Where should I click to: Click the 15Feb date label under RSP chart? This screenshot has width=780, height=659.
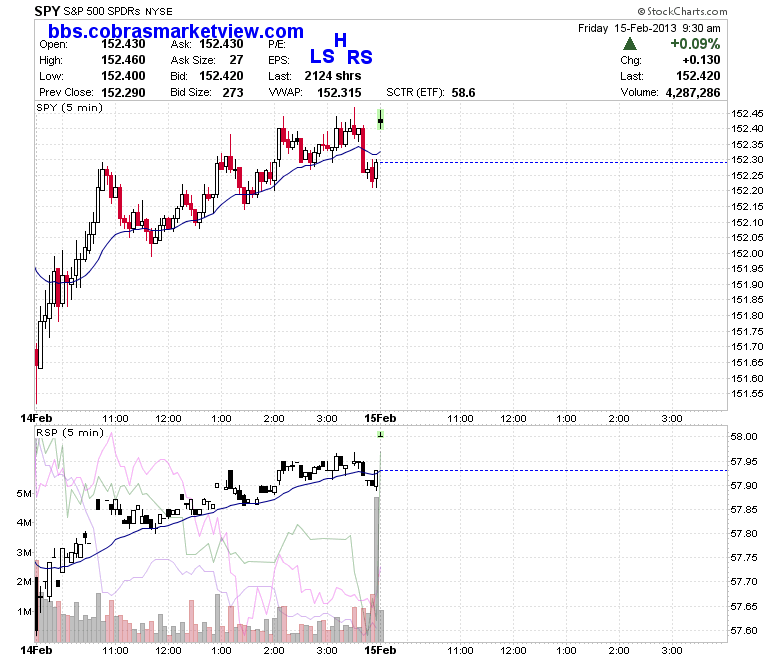(380, 650)
